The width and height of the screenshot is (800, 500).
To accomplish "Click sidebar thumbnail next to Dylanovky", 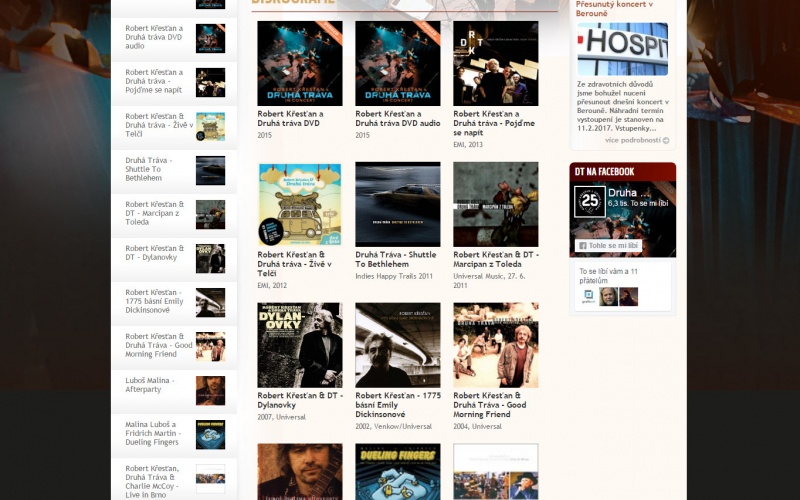I will (210, 258).
